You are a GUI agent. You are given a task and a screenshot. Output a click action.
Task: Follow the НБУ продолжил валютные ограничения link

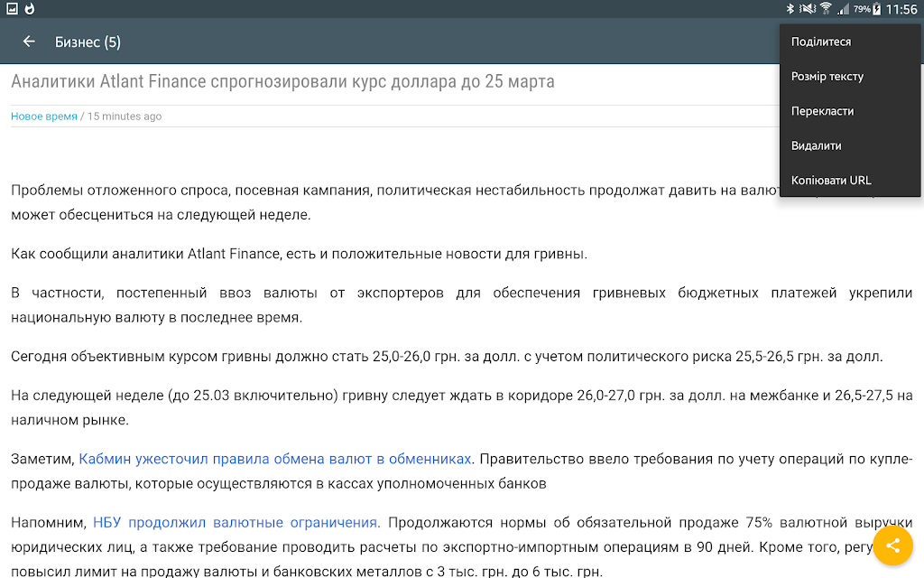pyautogui.click(x=236, y=523)
